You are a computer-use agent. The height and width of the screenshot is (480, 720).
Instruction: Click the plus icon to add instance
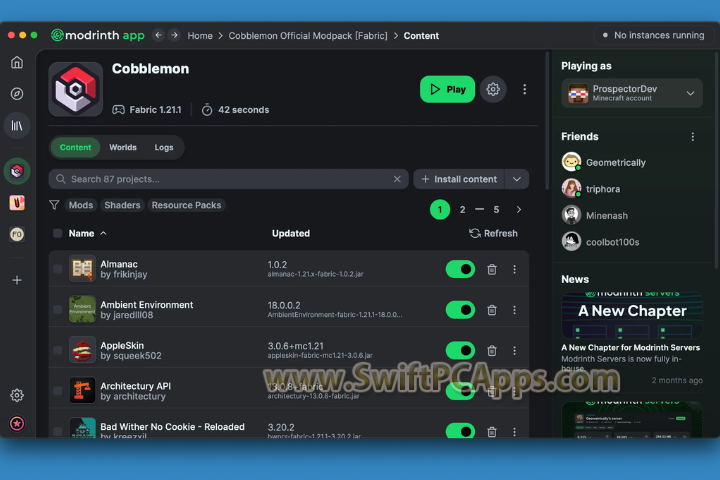17,280
